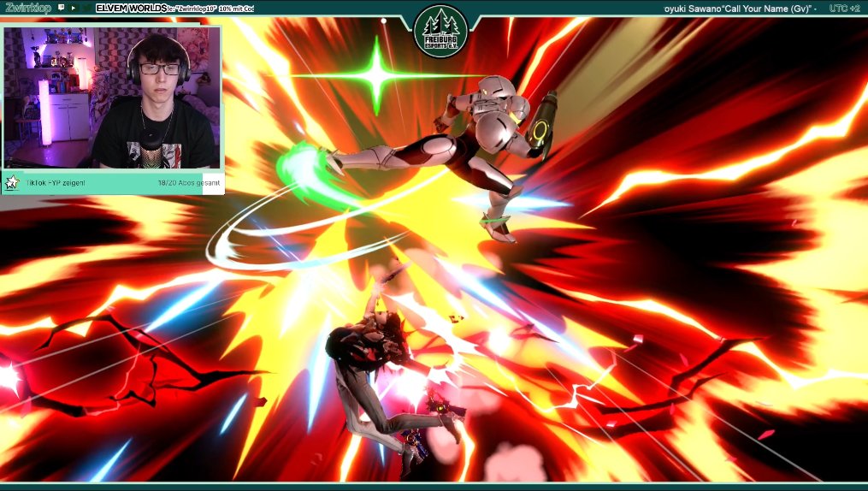Click the ELVEM WORLDS sponsor banner text

coord(132,8)
